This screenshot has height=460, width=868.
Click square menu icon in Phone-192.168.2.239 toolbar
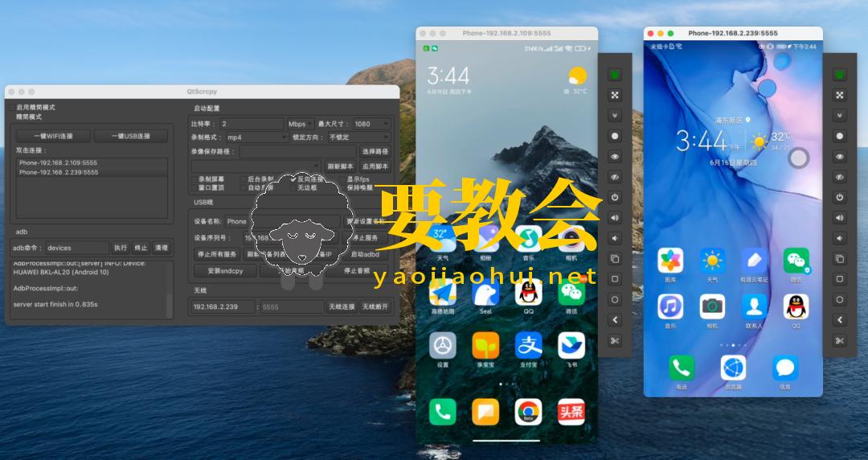click(x=840, y=279)
